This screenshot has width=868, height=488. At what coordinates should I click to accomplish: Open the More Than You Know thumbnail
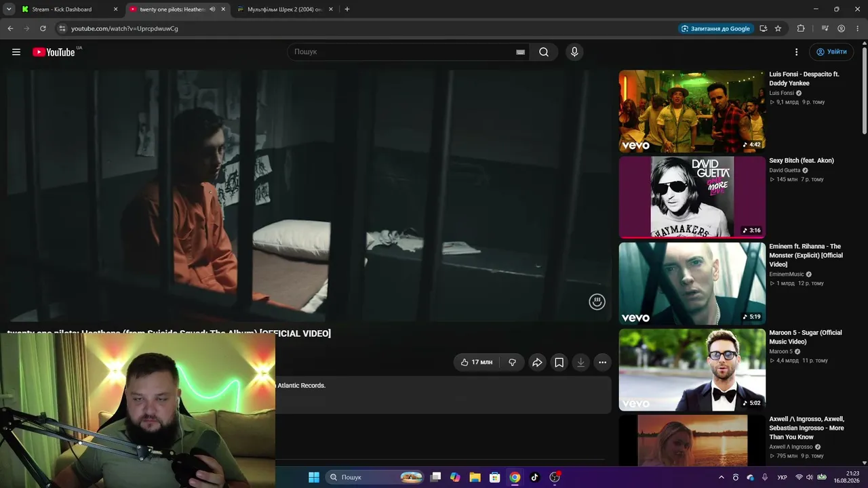692,441
